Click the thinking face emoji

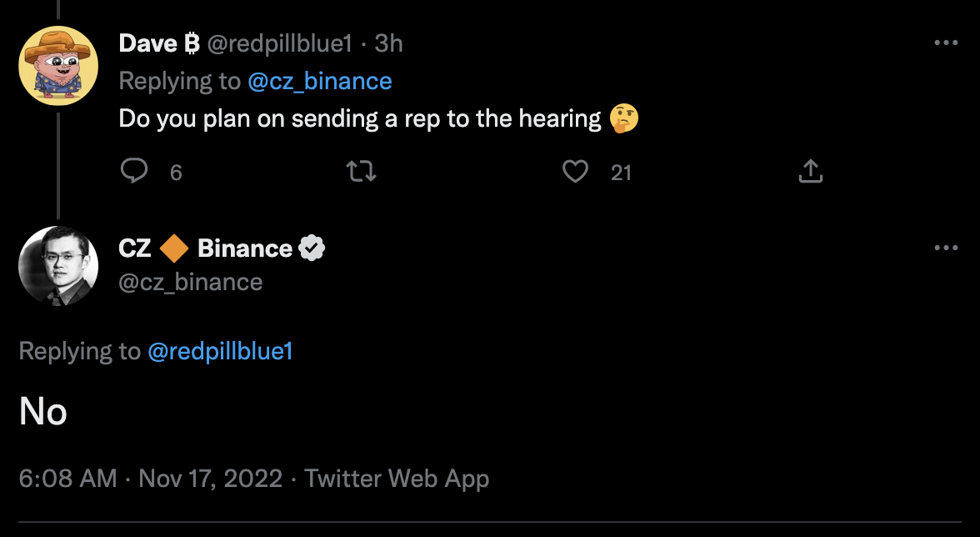[624, 118]
